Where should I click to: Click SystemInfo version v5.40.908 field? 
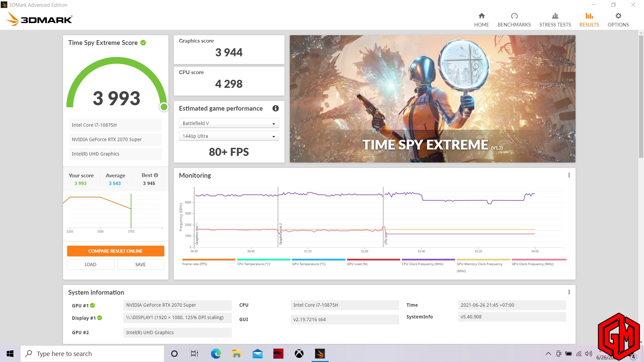pos(512,317)
